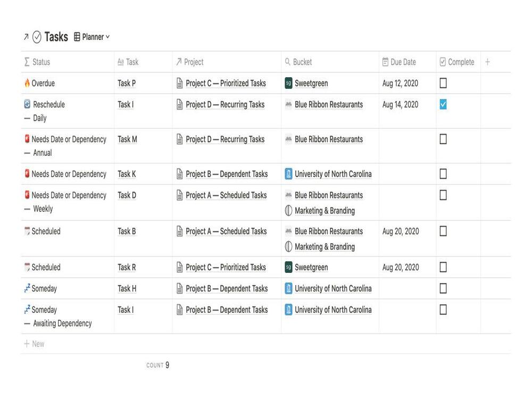Image resolution: width=532 pixels, height=399 pixels.
Task: Uncheck the Complete box for Aug 14 task
Action: [x=443, y=104]
